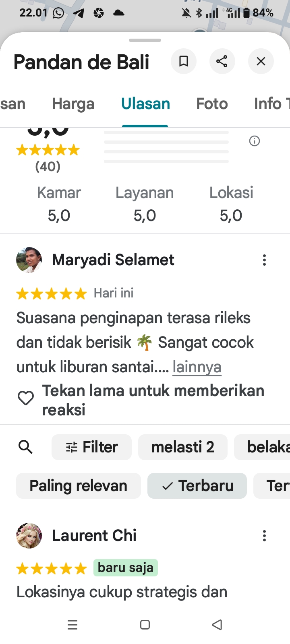Close the Pandan de Bali panel
Image resolution: width=290 pixels, height=644 pixels.
(261, 61)
